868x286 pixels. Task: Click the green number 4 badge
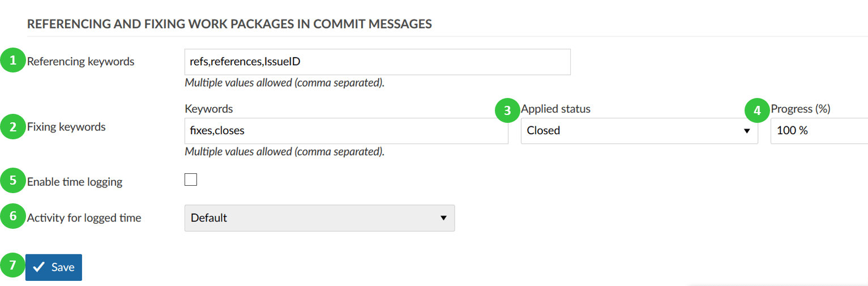758,110
